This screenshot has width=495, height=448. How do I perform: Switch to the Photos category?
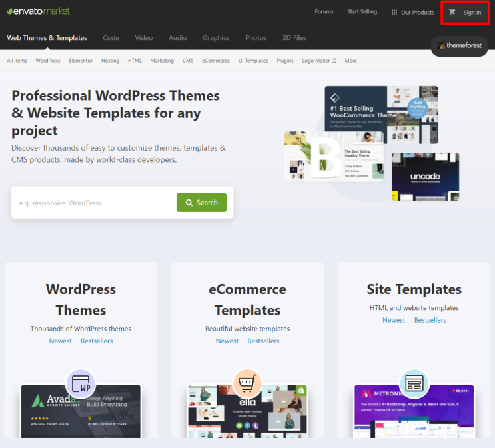(x=256, y=38)
